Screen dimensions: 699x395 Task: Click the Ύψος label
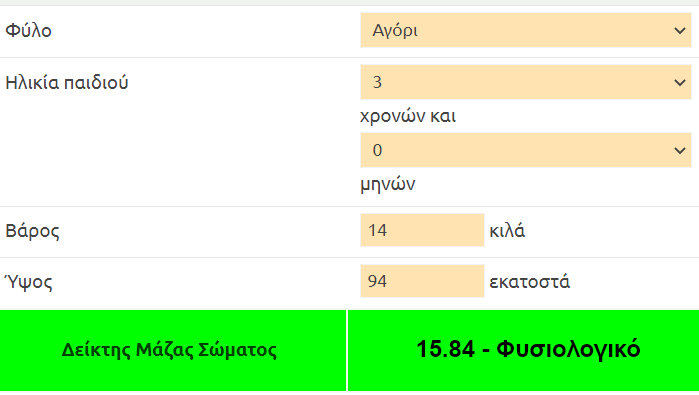[x=29, y=282]
